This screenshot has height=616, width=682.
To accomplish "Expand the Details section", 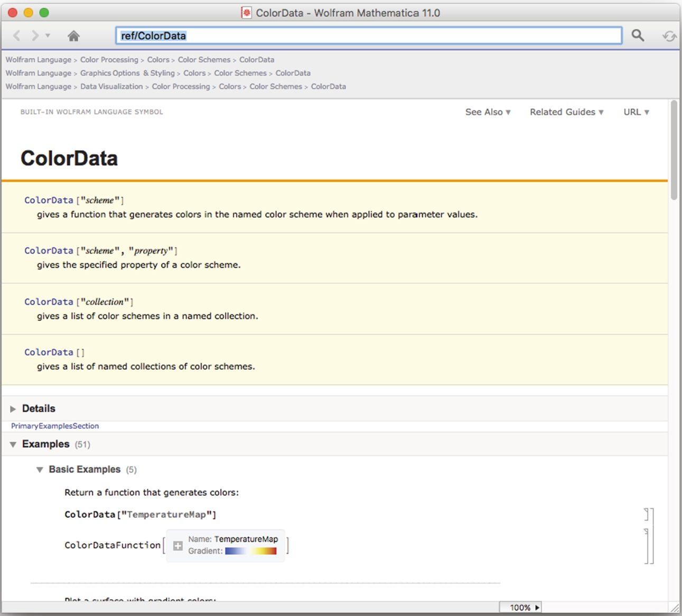I will pyautogui.click(x=13, y=409).
